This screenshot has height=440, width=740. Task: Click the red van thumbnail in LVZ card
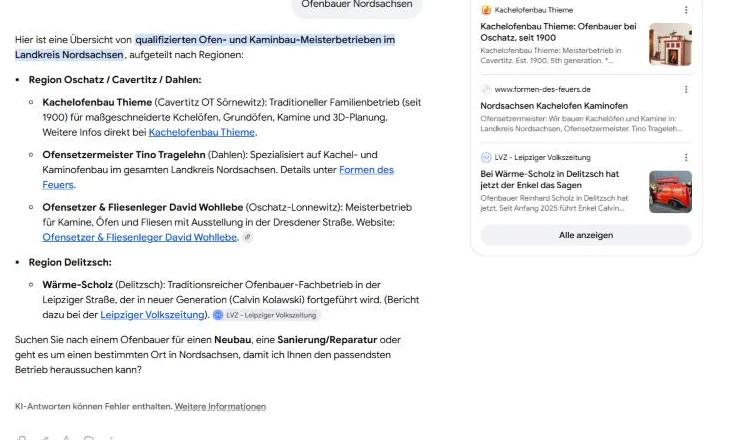[x=670, y=192]
